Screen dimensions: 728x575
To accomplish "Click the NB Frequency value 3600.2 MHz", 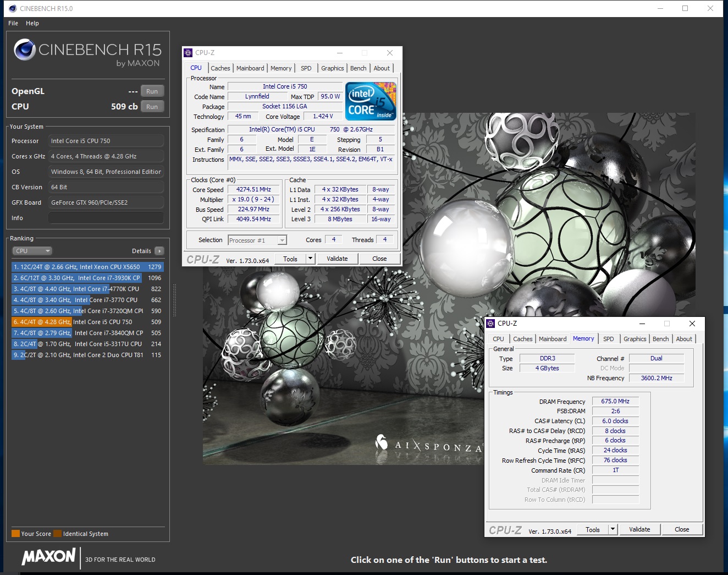I will [x=657, y=378].
